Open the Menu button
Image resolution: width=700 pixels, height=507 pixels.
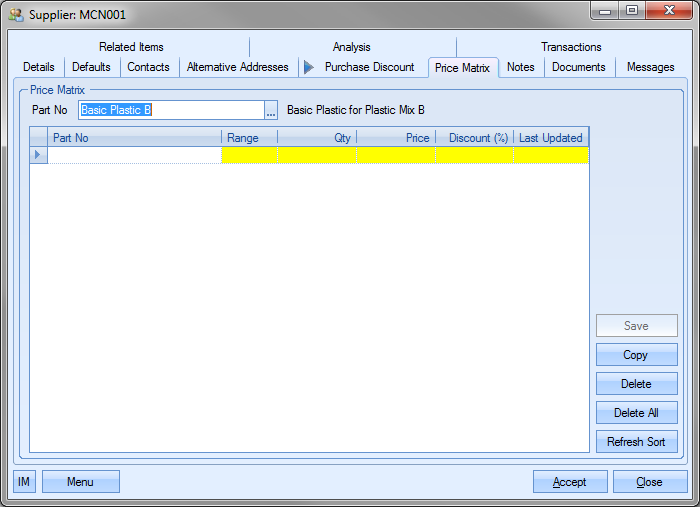click(80, 482)
